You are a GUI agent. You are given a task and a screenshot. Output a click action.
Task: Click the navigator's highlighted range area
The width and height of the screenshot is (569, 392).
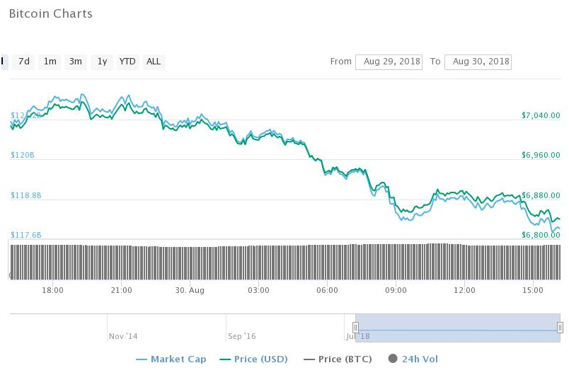coord(457,328)
